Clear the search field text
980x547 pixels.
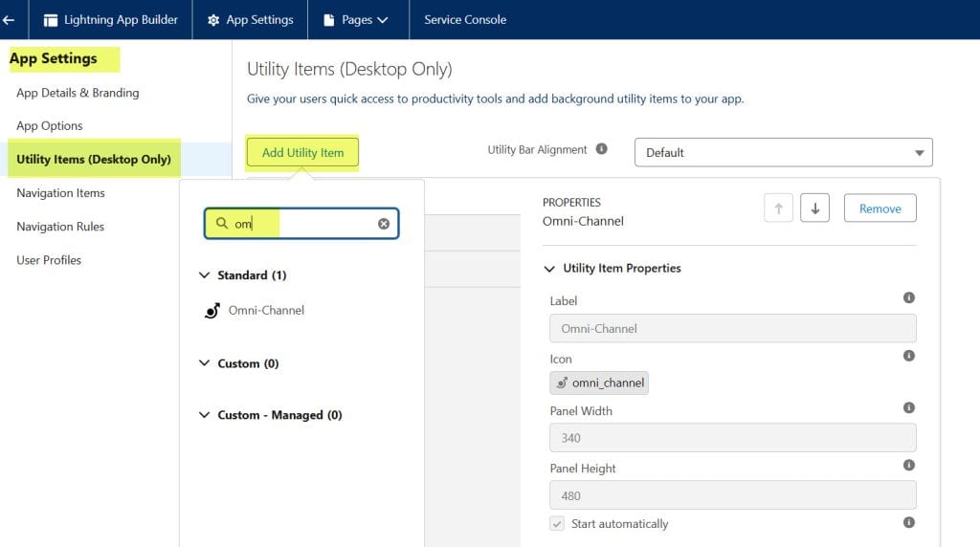click(384, 224)
